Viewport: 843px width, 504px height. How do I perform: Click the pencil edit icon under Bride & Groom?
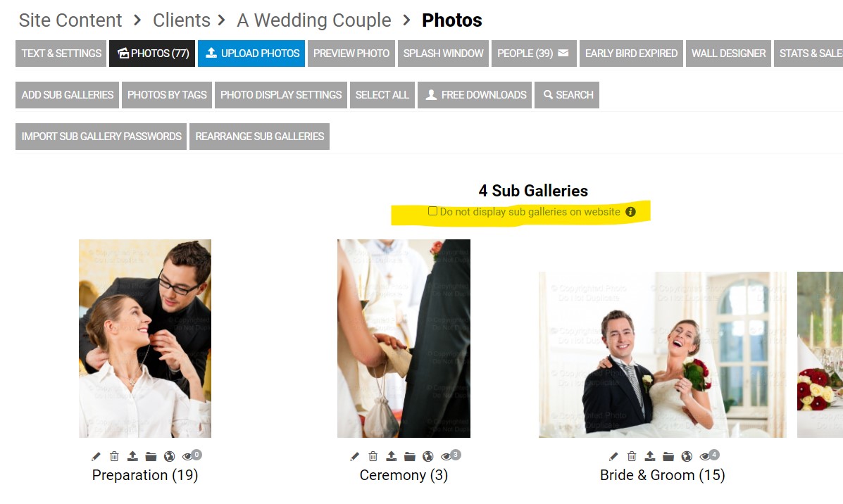[613, 456]
